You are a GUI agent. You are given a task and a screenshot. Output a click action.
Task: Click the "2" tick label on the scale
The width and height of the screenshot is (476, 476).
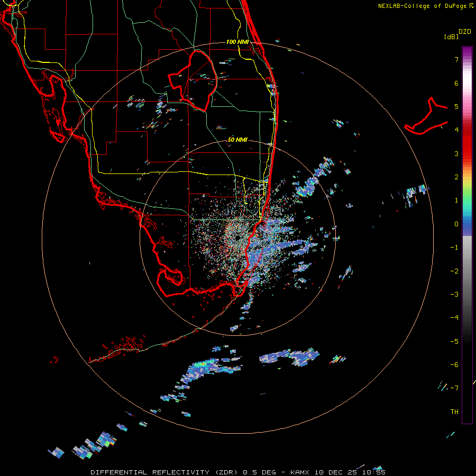456,177
